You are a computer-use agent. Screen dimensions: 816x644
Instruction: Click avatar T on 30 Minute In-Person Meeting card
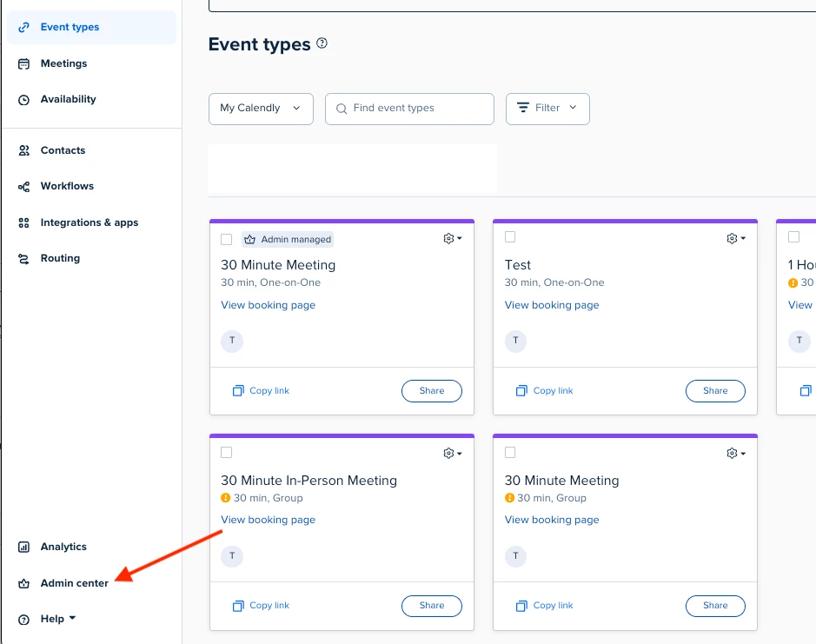pos(232,556)
